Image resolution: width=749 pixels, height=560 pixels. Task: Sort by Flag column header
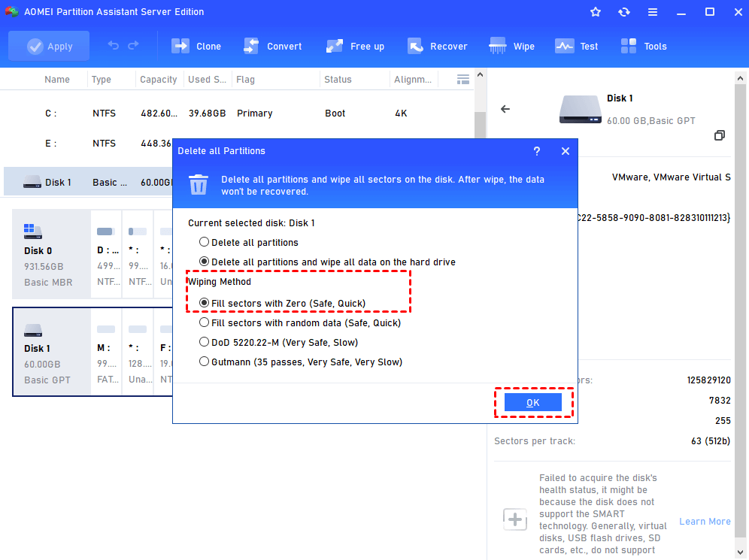pyautogui.click(x=245, y=80)
